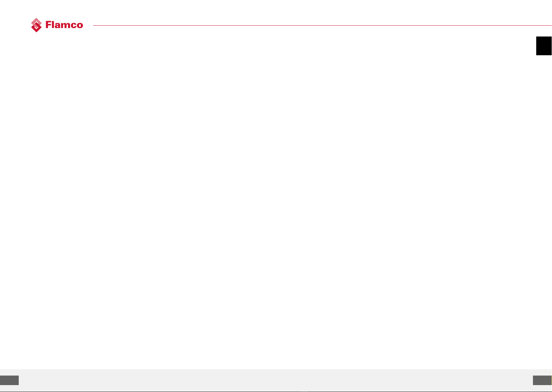The width and height of the screenshot is (552, 392).
Task: Click the light gray footer bar
Action: [x=276, y=380]
